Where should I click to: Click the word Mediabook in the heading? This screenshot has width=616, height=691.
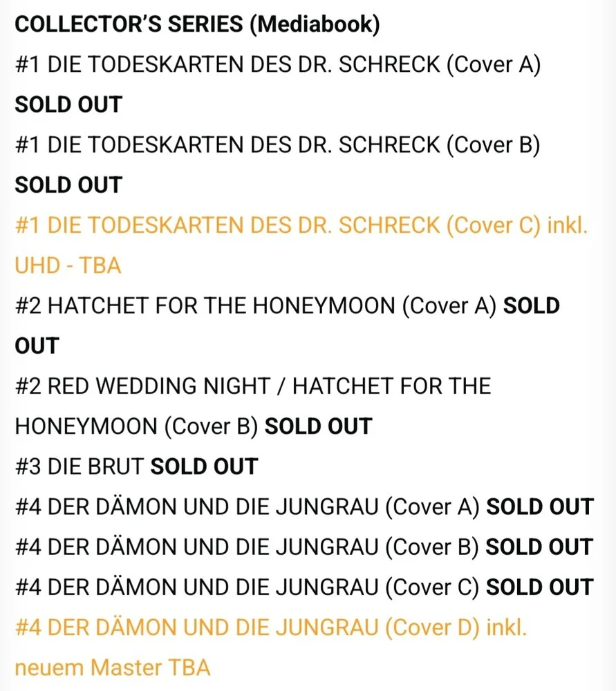[x=315, y=23]
